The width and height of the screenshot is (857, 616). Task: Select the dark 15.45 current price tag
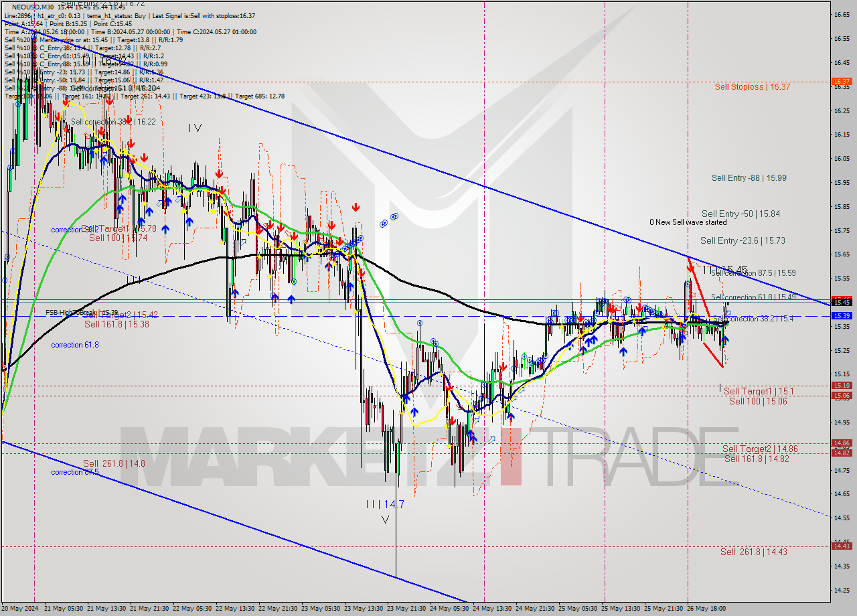pos(841,302)
